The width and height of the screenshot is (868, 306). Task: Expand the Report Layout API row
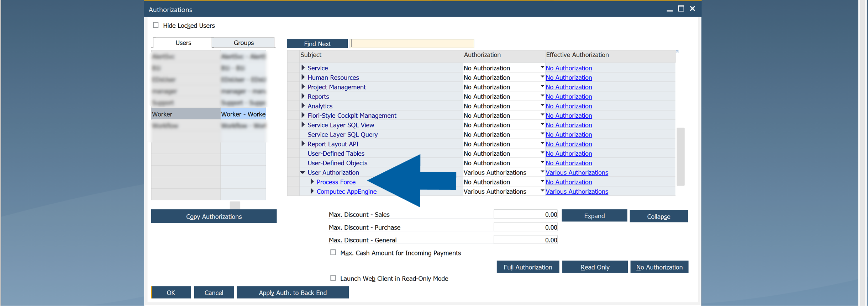pos(303,144)
